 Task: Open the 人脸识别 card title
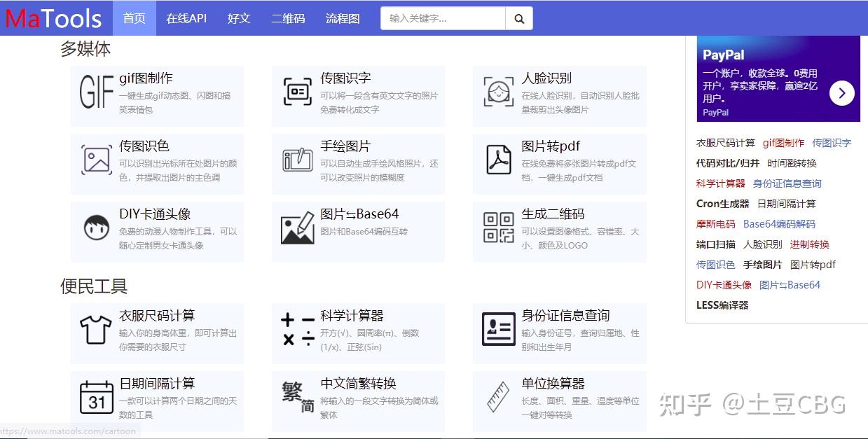[x=546, y=78]
